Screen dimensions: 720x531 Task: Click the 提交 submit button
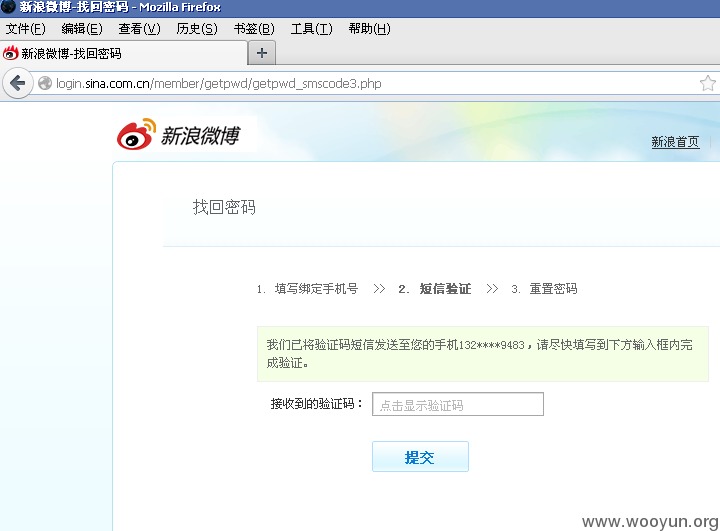[420, 457]
